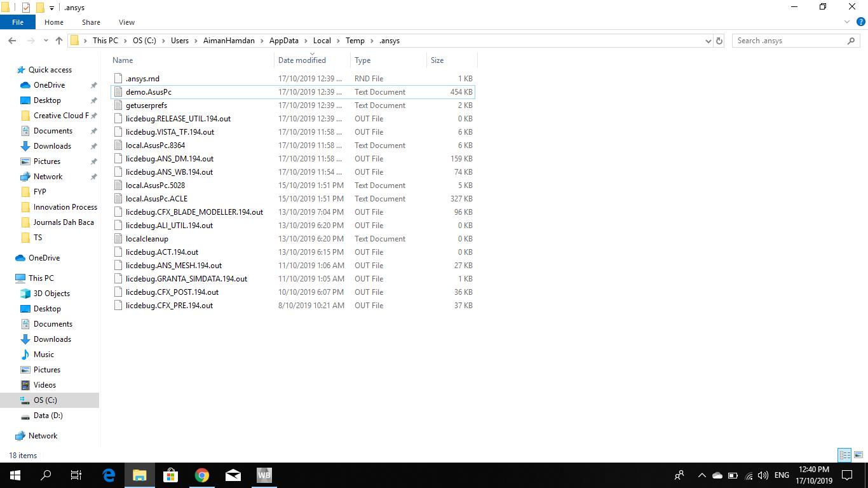The height and width of the screenshot is (488, 868).
Task: Open Videos in navigation pane
Action: (44, 385)
